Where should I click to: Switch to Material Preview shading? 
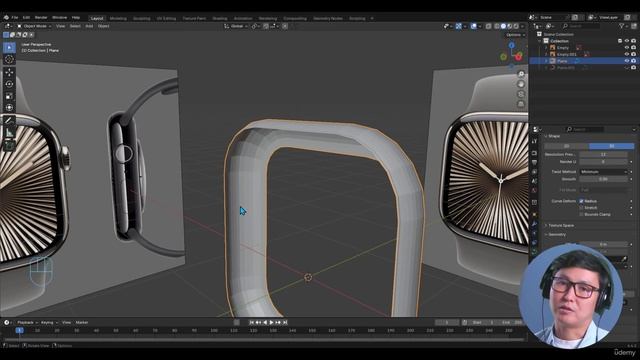[510, 26]
